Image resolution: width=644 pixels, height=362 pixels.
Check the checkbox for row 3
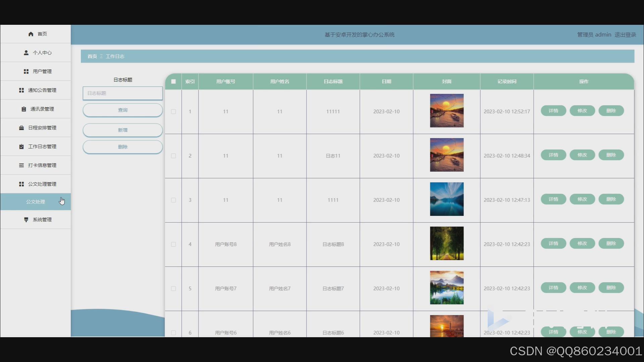pos(173,200)
